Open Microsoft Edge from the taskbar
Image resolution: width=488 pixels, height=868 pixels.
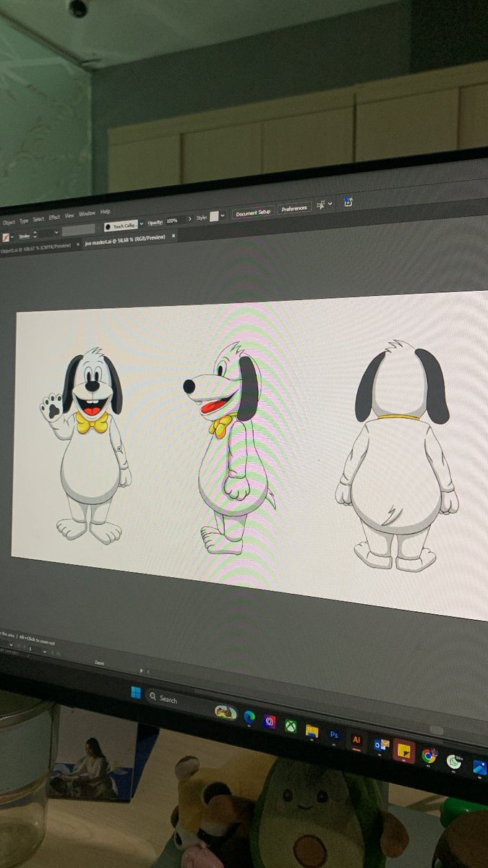coord(249,717)
